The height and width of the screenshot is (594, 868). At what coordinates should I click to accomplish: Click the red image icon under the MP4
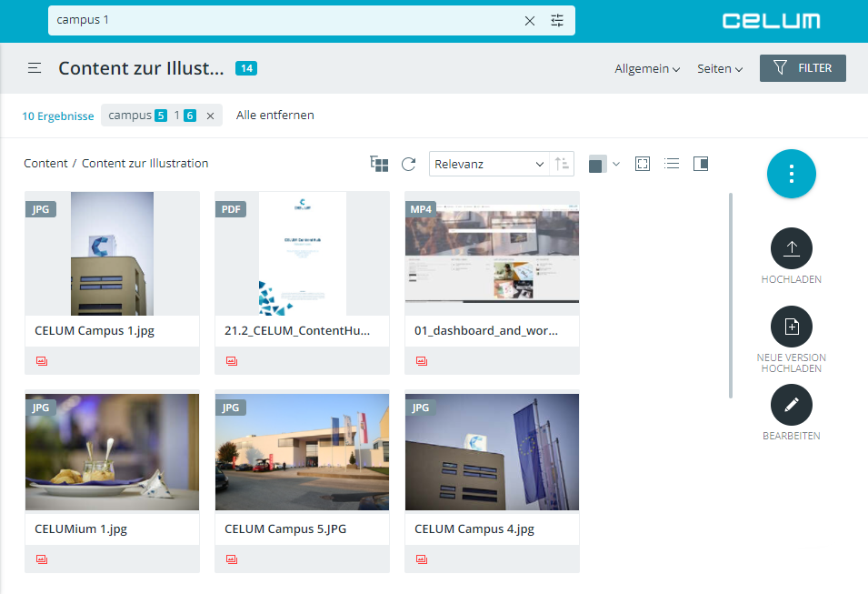click(x=422, y=361)
